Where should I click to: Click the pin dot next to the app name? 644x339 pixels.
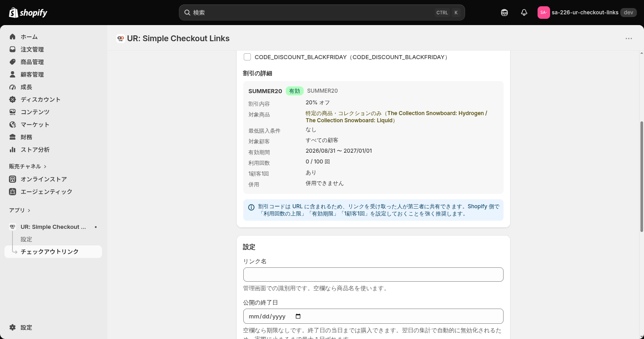(x=96, y=227)
